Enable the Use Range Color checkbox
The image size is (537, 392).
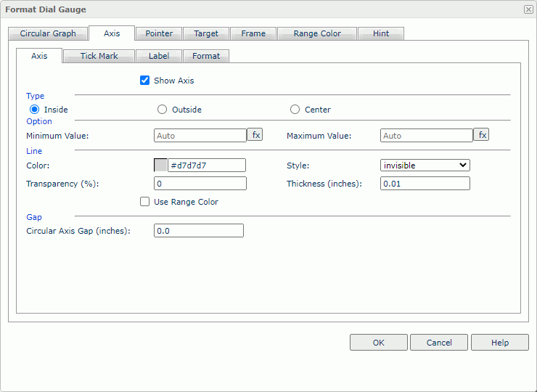point(145,202)
